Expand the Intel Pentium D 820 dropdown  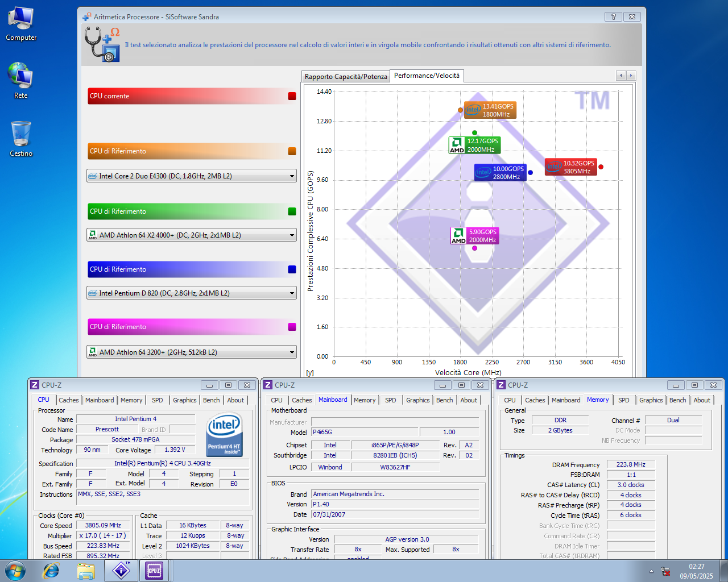click(292, 293)
